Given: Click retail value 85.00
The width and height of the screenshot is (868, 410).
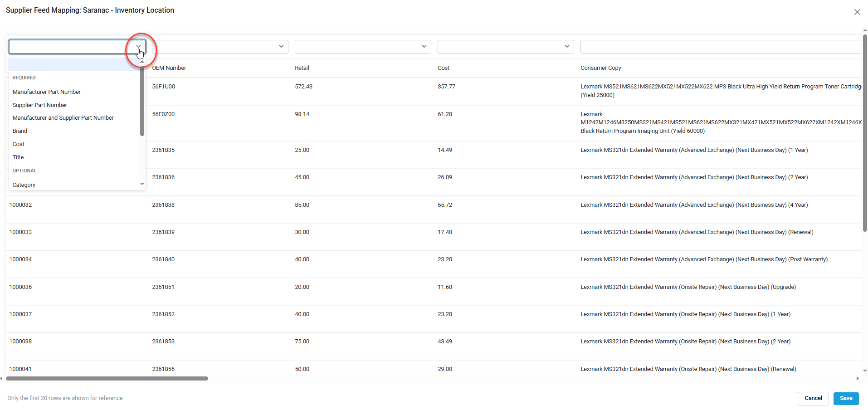Looking at the screenshot, I should [302, 205].
